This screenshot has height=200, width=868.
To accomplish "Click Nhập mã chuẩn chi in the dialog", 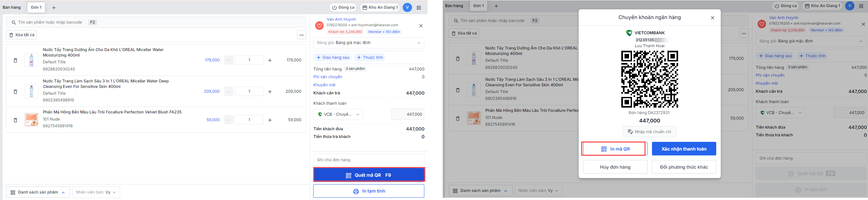I will (649, 132).
